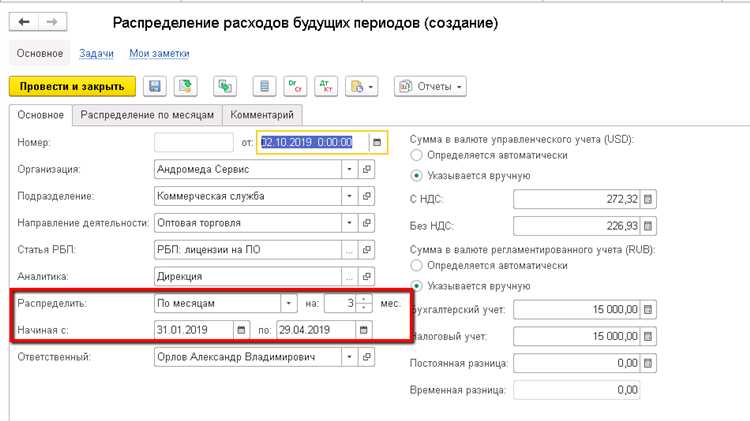Click the months count field showing 3
The width and height of the screenshot is (750, 421).
[340, 303]
